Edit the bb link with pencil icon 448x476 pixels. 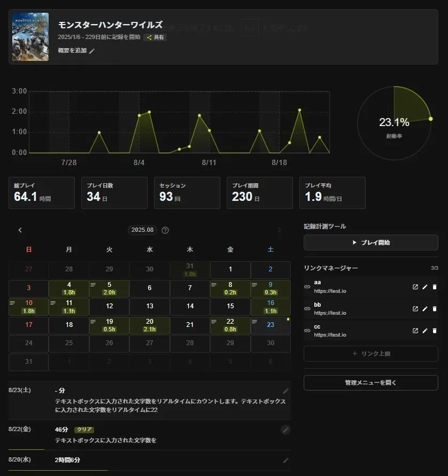[x=425, y=309]
